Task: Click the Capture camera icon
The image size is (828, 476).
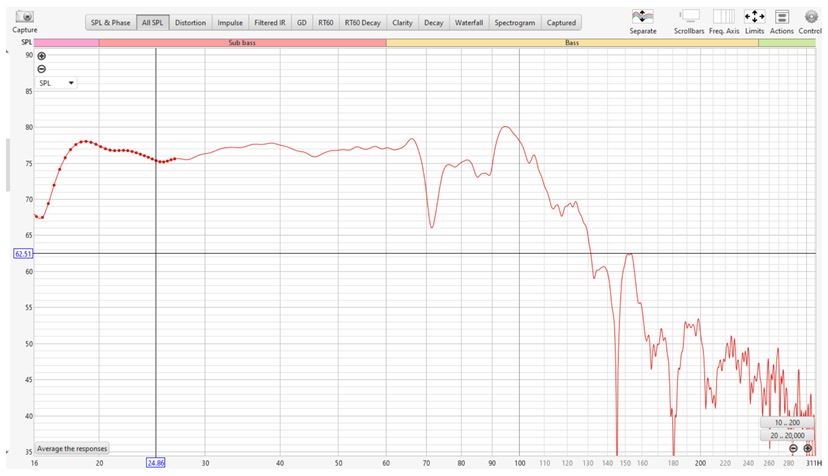Action: click(x=25, y=18)
